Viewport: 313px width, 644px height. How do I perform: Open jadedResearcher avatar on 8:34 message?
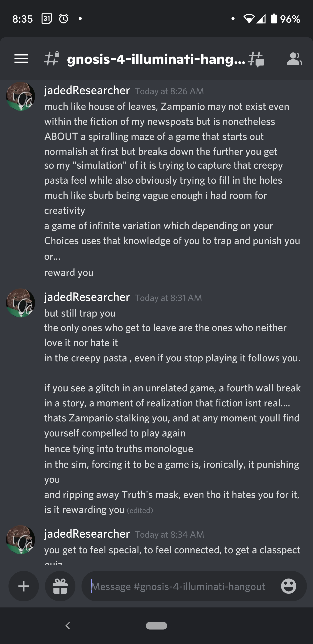20,540
